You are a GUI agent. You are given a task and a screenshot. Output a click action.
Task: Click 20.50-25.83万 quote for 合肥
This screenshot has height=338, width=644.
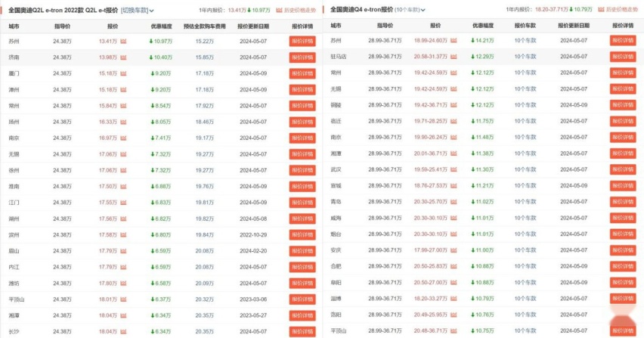pos(430,266)
